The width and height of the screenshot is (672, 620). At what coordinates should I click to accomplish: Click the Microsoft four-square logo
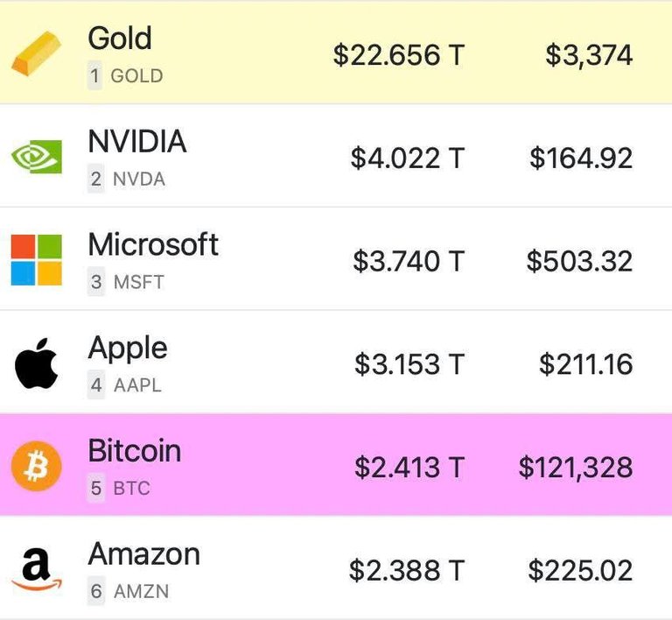pos(37,260)
